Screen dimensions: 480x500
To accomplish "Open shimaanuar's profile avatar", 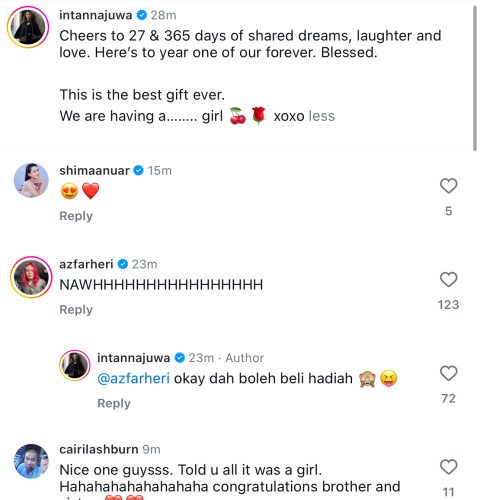I will pos(31,180).
